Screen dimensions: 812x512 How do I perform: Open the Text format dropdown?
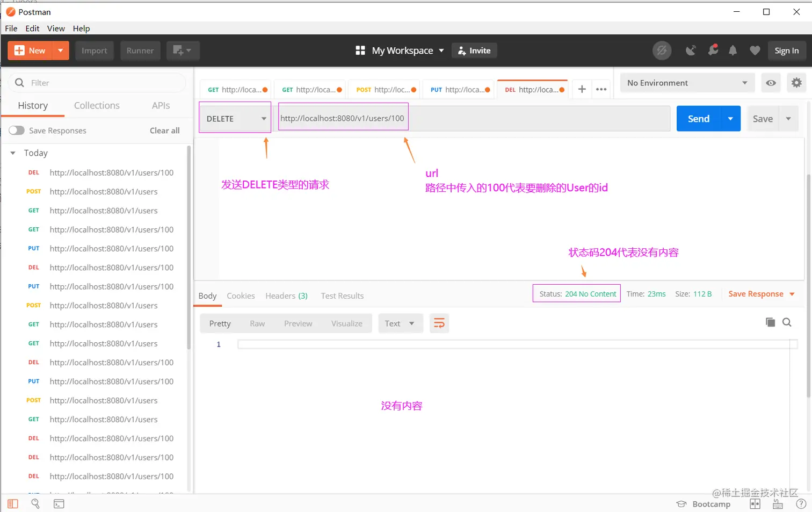click(400, 323)
